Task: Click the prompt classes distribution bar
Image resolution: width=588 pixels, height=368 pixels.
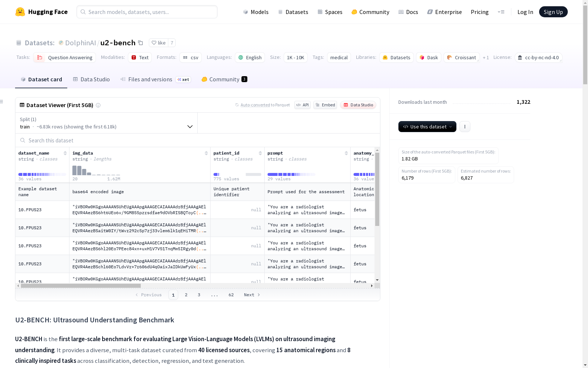Action: tap(291, 174)
